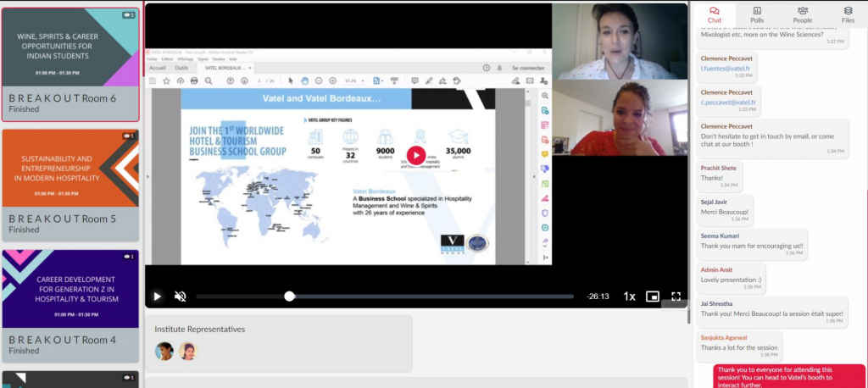Screen dimensions: 868x388
Task: Click Admin Amit's name in chat
Action: [x=716, y=269]
